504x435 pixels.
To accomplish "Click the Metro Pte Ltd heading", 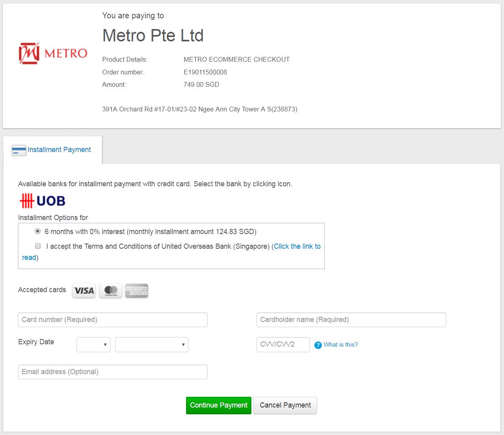I will click(x=153, y=35).
